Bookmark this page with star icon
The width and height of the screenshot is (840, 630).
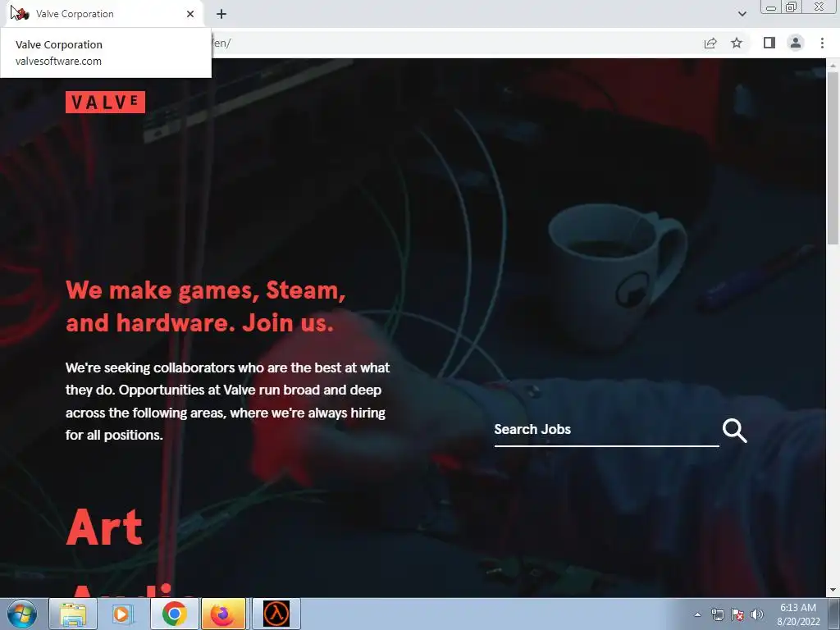(737, 43)
